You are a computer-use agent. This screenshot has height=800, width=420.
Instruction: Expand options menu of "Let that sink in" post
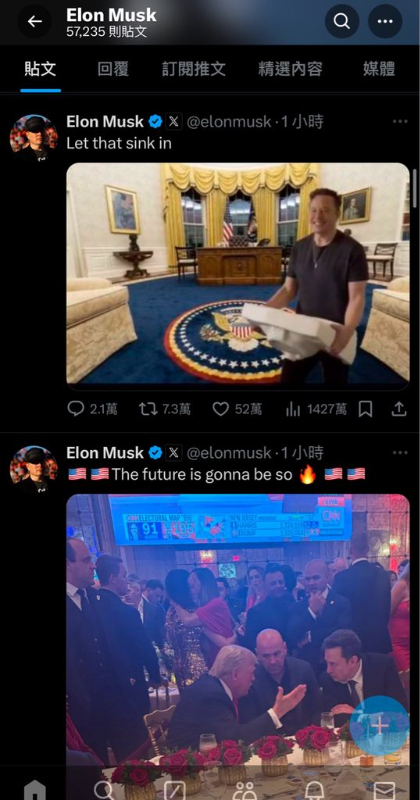pos(400,121)
